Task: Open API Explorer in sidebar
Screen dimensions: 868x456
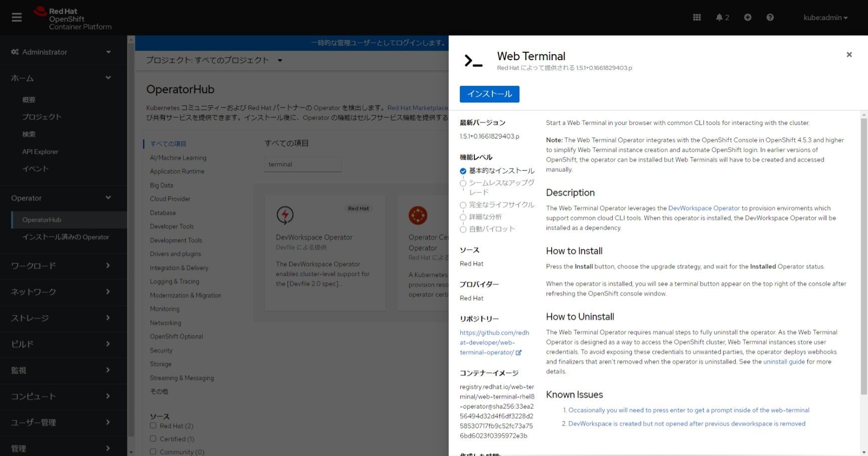Action: pyautogui.click(x=40, y=151)
